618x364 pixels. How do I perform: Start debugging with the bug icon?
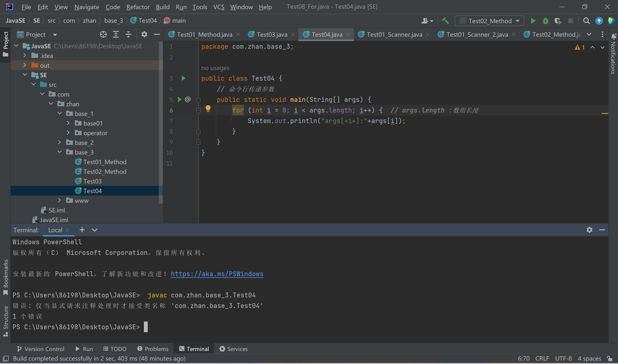[545, 21]
